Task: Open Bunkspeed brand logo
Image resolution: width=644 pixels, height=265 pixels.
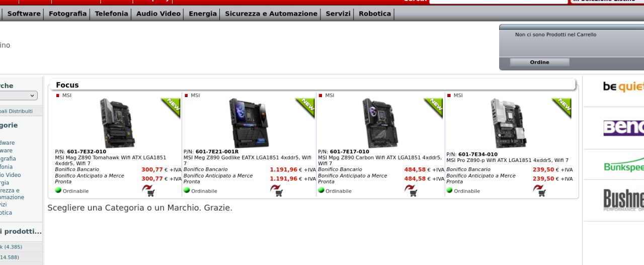Action: click(624, 165)
